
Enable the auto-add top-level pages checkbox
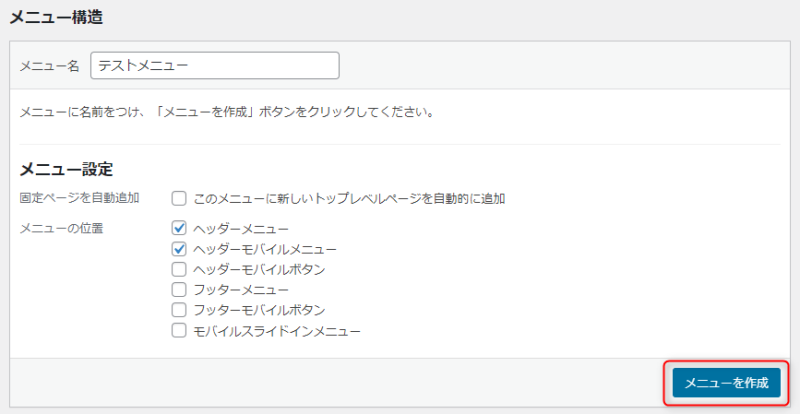point(179,198)
